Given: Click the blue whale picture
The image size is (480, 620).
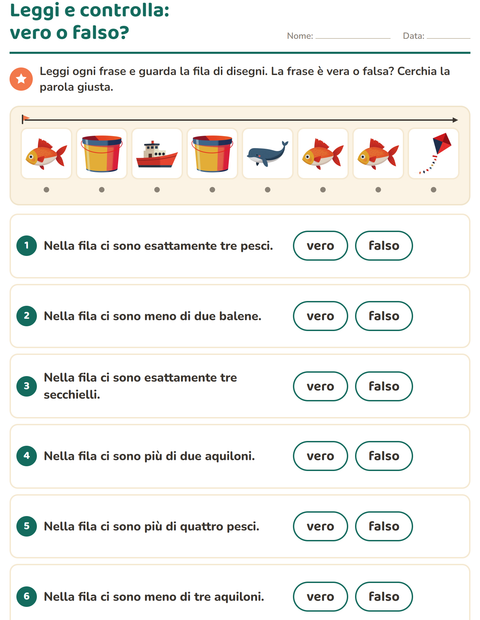Looking at the screenshot, I should (x=268, y=153).
